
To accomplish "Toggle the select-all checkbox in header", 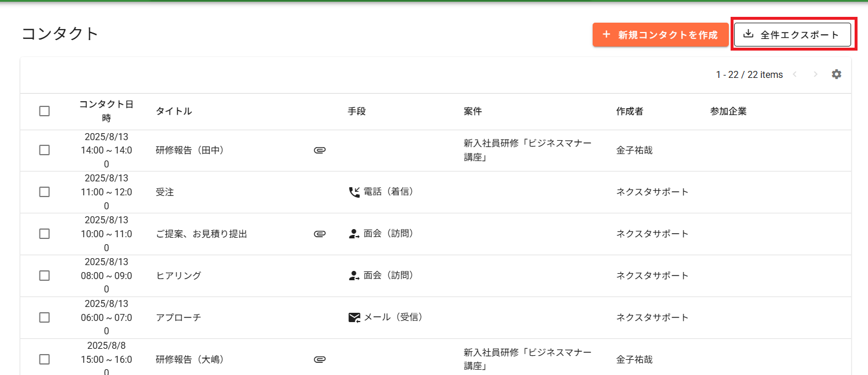I will point(44,111).
